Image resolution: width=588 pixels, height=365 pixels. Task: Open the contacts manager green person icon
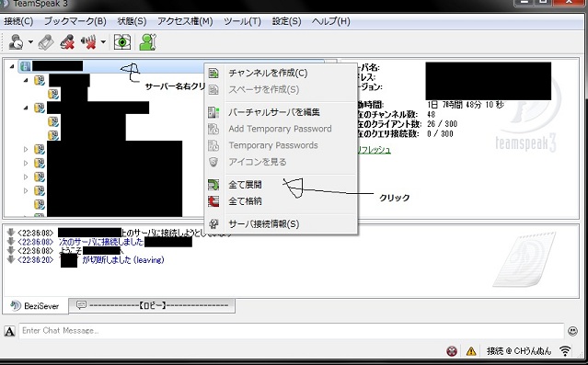point(147,42)
